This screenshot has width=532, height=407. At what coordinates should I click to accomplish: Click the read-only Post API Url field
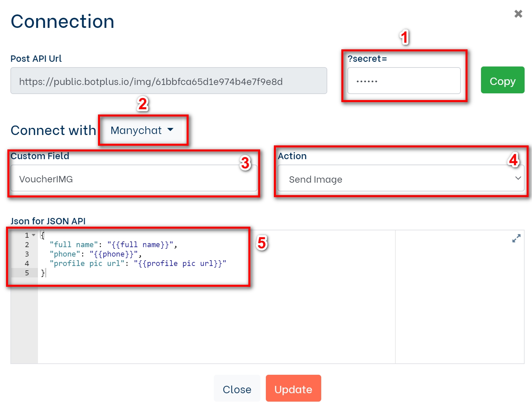[168, 81]
